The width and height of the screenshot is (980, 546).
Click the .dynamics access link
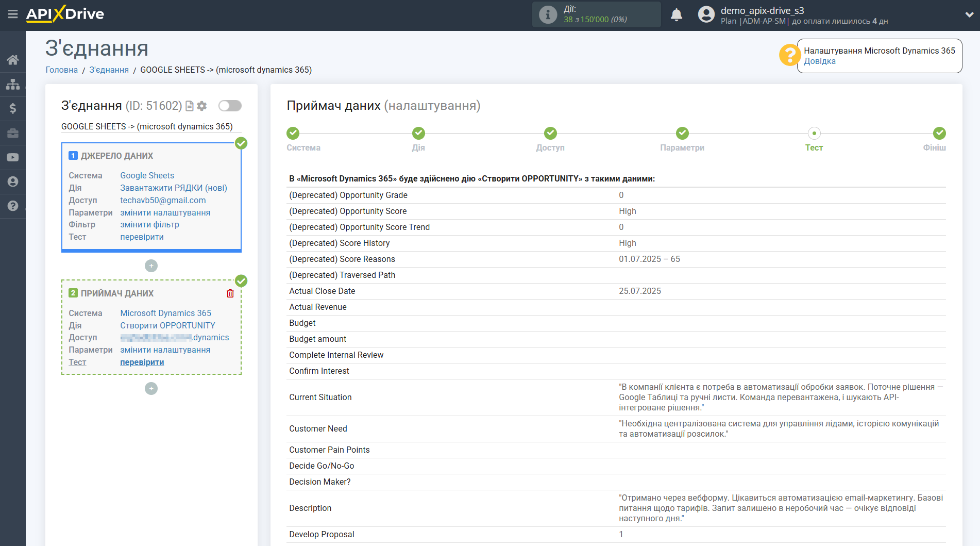175,337
